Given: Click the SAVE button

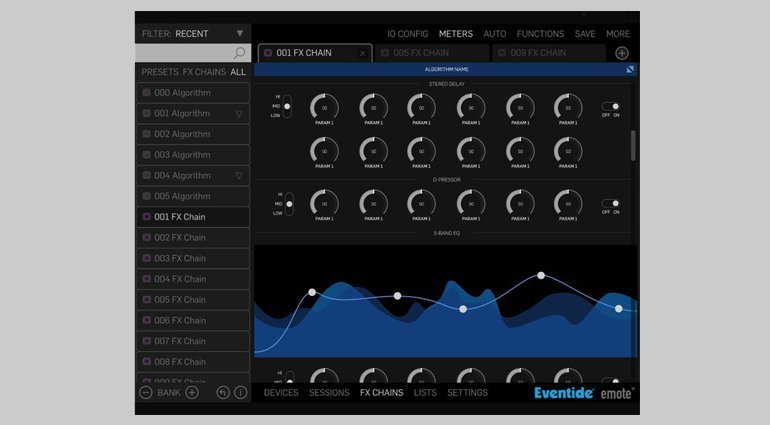Looking at the screenshot, I should click(585, 34).
